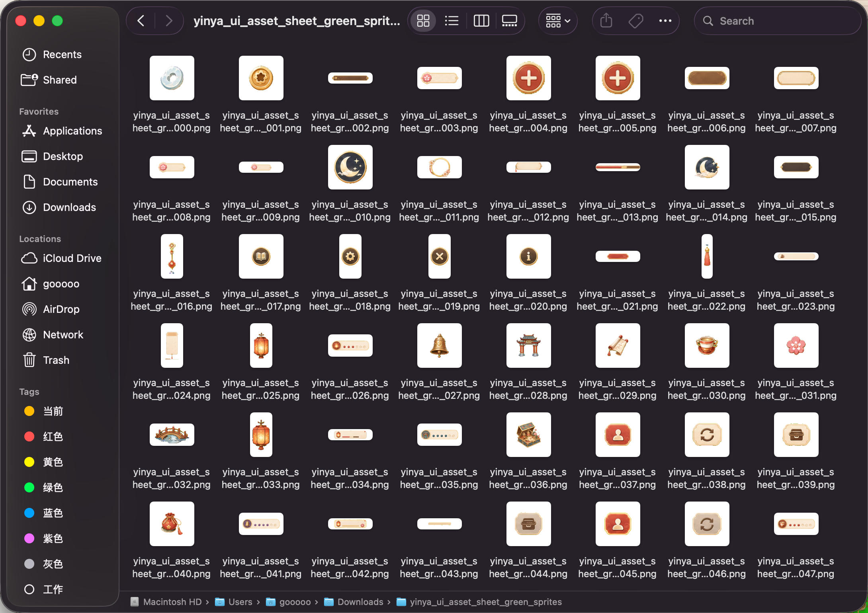Screen dimensions: 868x613
Task: Select the treasure chest thumbnail 036.png
Action: (529, 435)
